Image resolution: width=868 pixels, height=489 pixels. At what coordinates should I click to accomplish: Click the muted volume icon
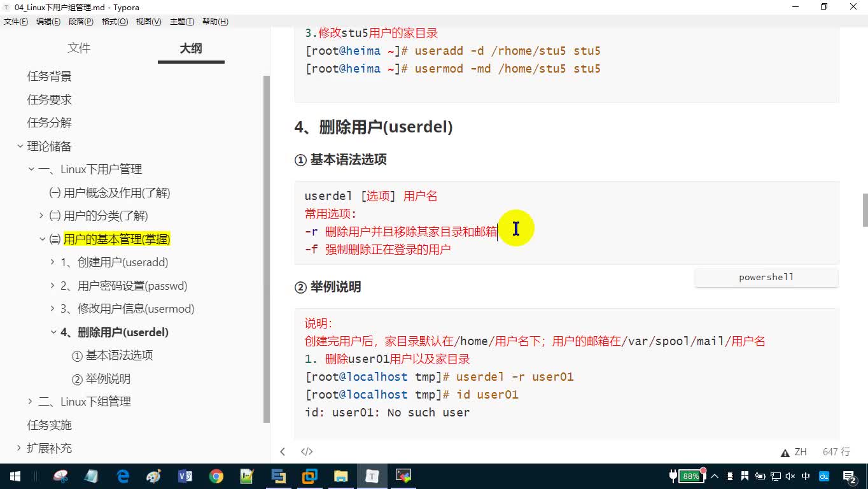pos(790,476)
